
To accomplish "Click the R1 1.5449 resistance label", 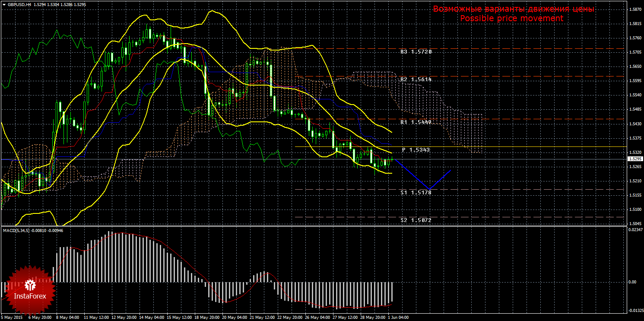I will tap(416, 123).
